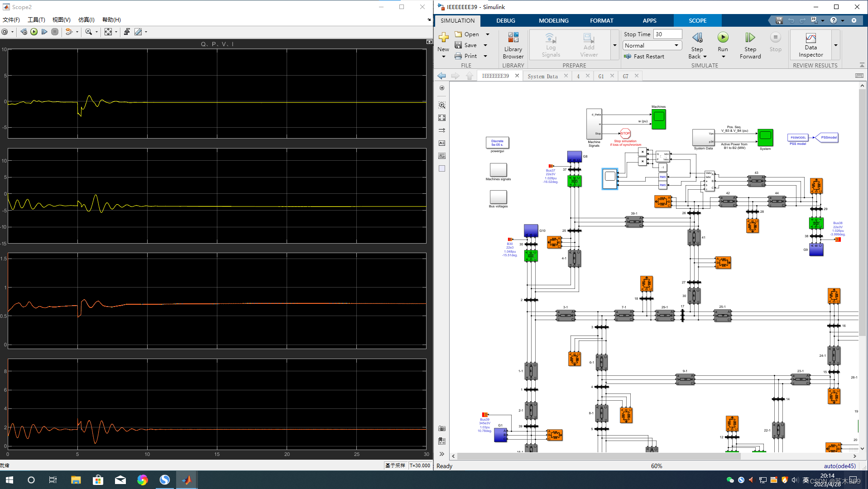Click Scope2 scale axes limits icon

(x=108, y=32)
